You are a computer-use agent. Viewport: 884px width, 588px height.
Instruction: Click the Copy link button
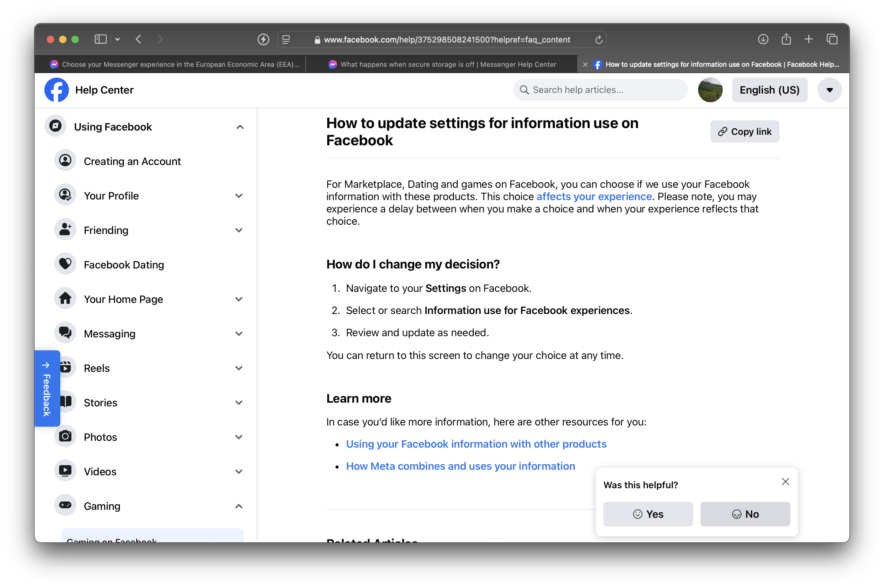pyautogui.click(x=745, y=132)
